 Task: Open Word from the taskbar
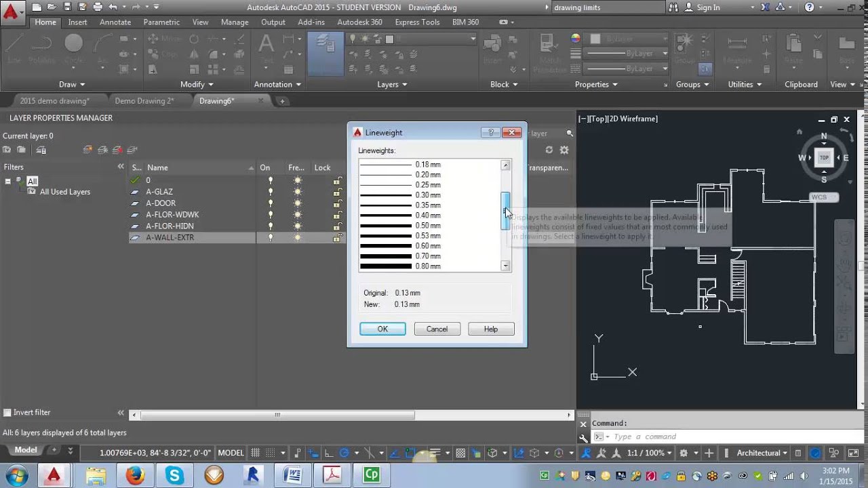pos(293,475)
